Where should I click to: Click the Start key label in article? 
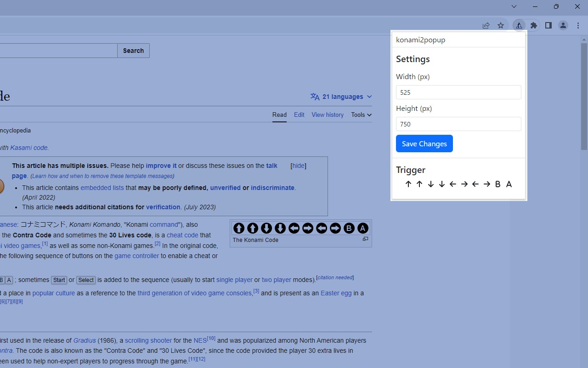59,280
